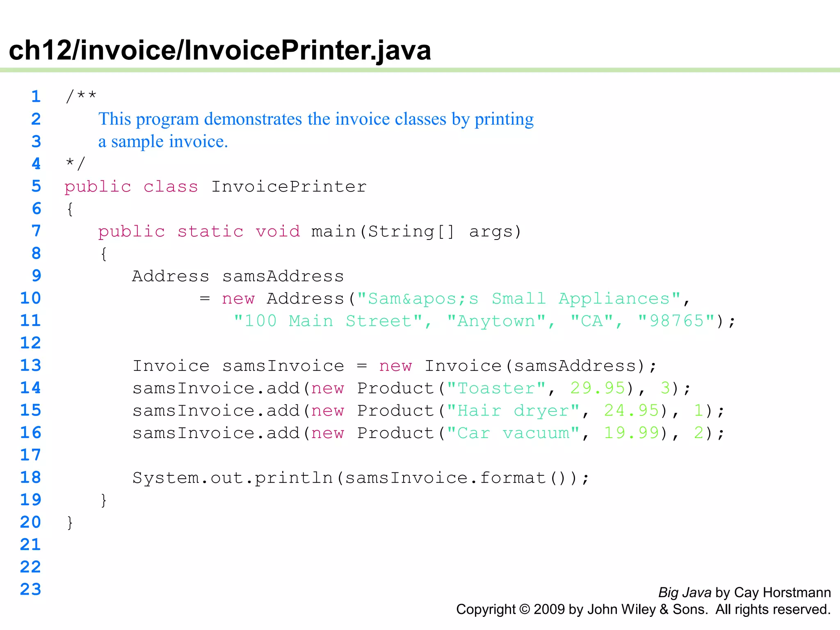This screenshot has width=840, height=630.
Task: Click the quantity value 2 on line 16
Action: (698, 433)
